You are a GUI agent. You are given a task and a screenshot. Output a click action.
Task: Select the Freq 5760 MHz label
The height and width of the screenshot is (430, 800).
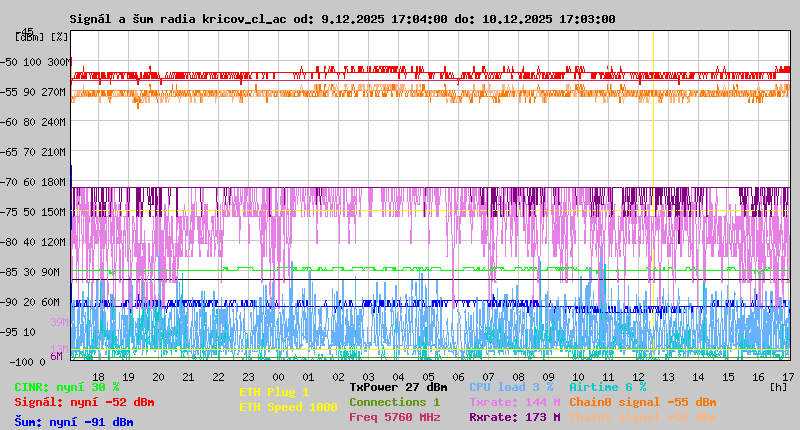coord(394,417)
